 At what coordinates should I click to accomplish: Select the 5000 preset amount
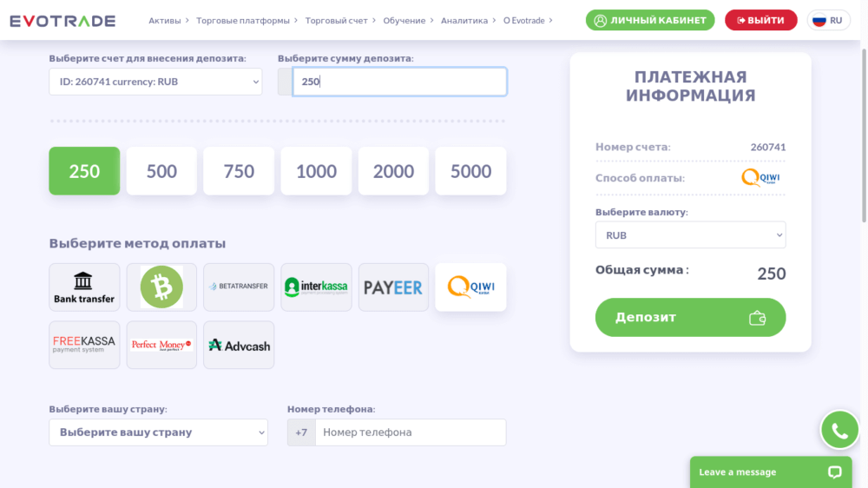(x=470, y=171)
